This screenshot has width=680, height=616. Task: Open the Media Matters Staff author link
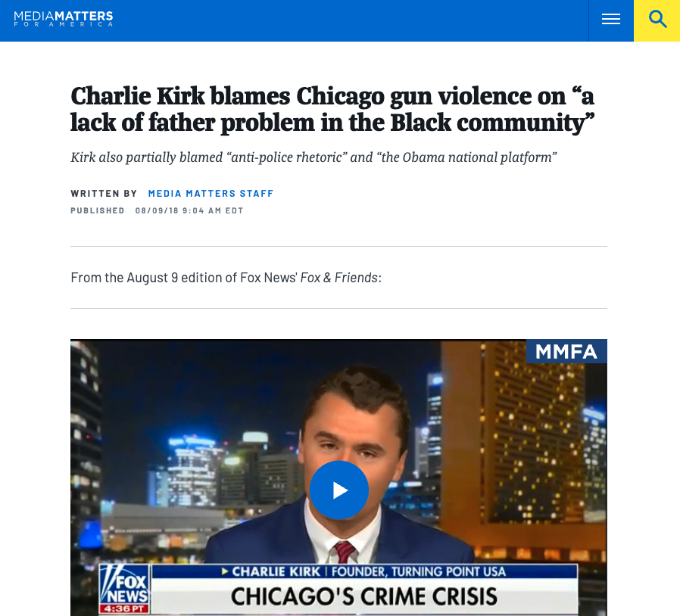click(211, 193)
